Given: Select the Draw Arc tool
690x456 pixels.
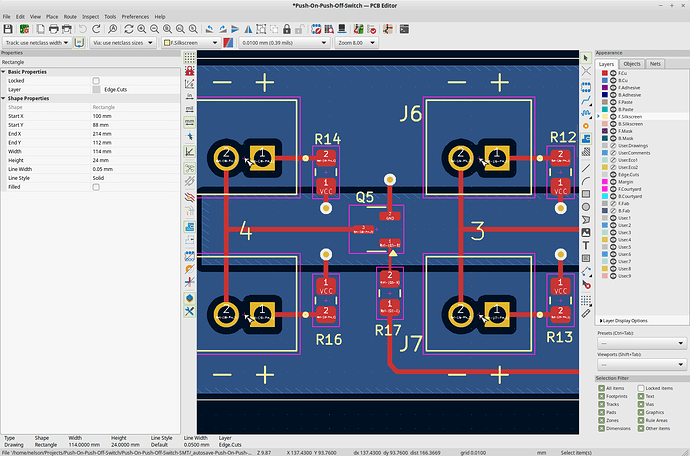Looking at the screenshot, I should pos(586,181).
